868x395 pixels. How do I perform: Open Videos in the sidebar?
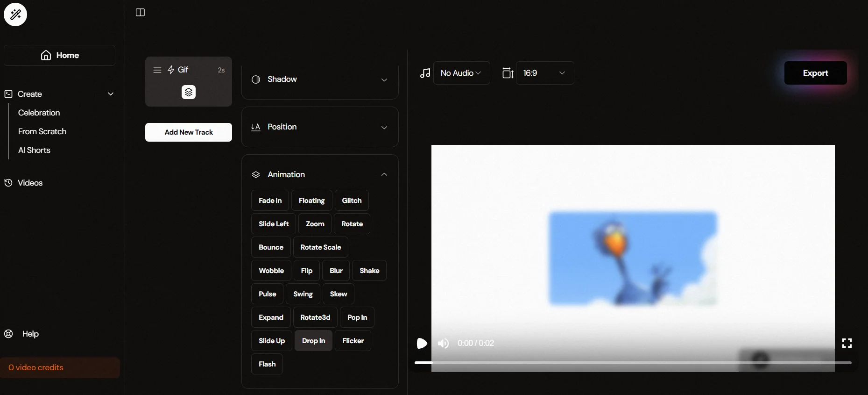30,183
